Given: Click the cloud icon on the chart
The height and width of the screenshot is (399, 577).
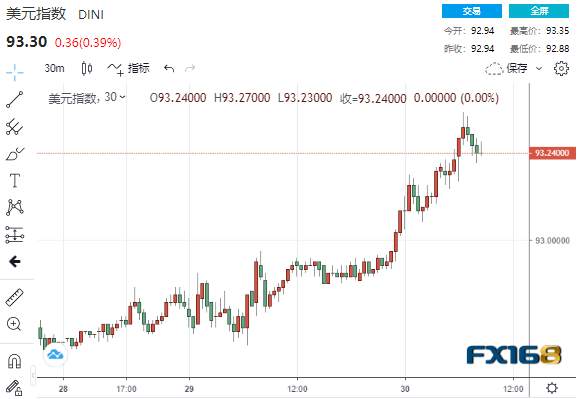Looking at the screenshot, I should [x=55, y=355].
